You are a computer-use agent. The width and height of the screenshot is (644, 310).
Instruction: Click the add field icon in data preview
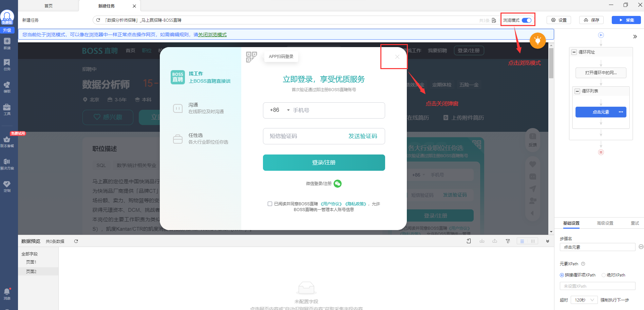click(x=469, y=241)
